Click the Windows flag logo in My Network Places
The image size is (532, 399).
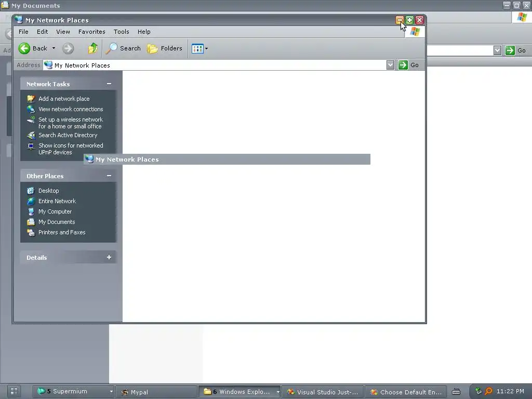(x=415, y=32)
